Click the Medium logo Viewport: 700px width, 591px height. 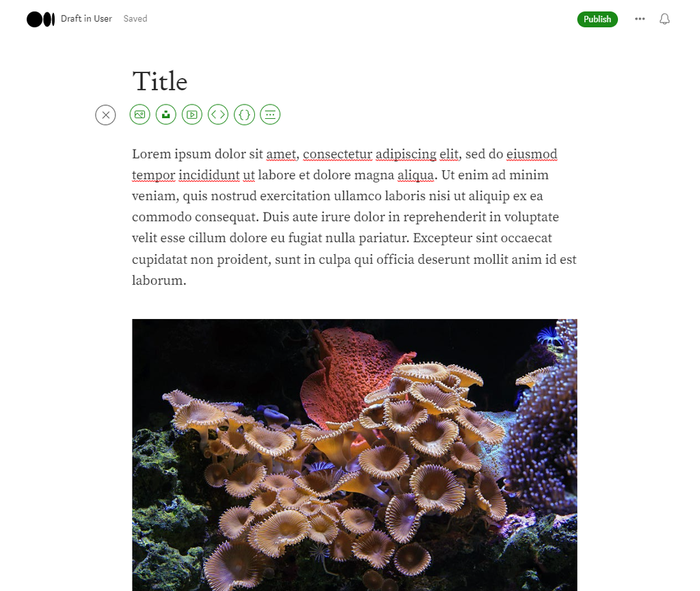pyautogui.click(x=40, y=19)
